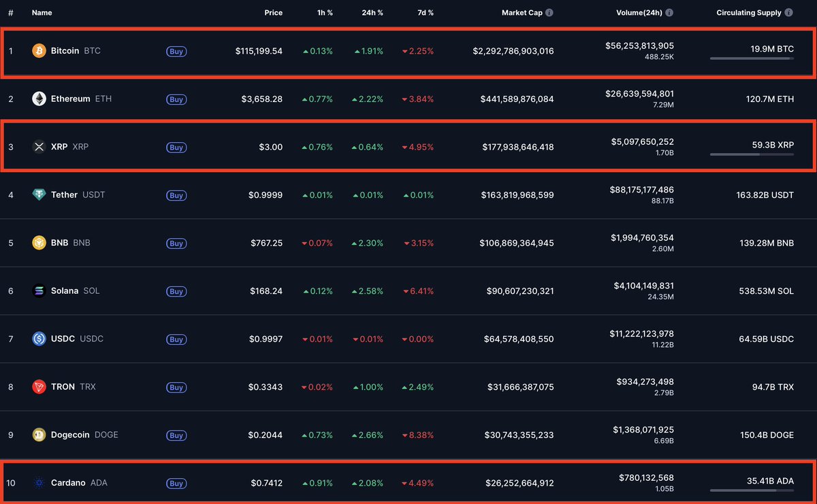Click the Dogecoin logo icon

pyautogui.click(x=39, y=435)
